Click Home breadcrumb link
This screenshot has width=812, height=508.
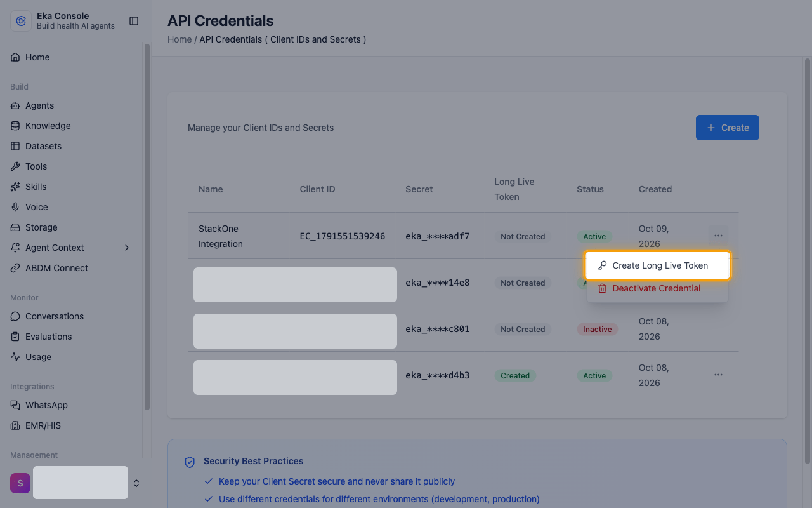click(180, 39)
